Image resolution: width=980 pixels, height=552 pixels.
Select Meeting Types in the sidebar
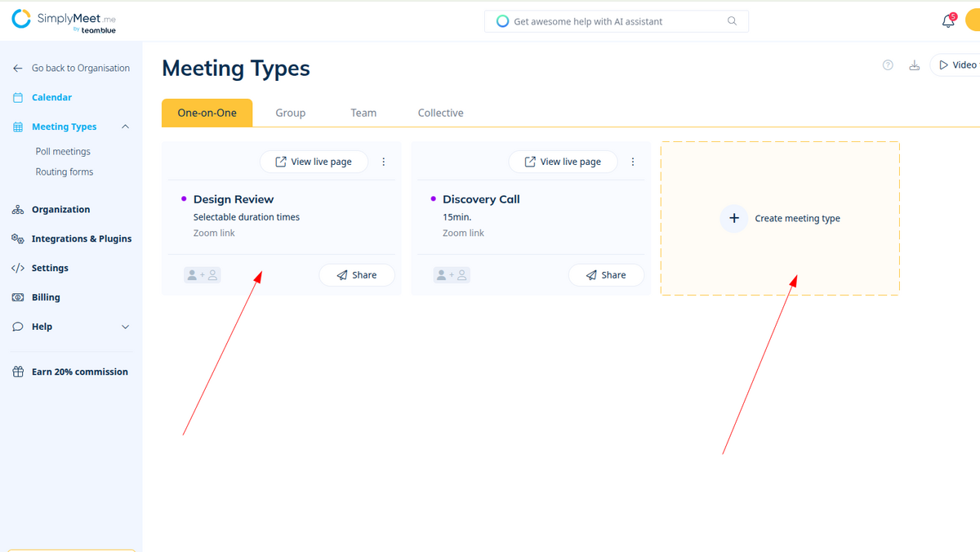[x=64, y=127]
